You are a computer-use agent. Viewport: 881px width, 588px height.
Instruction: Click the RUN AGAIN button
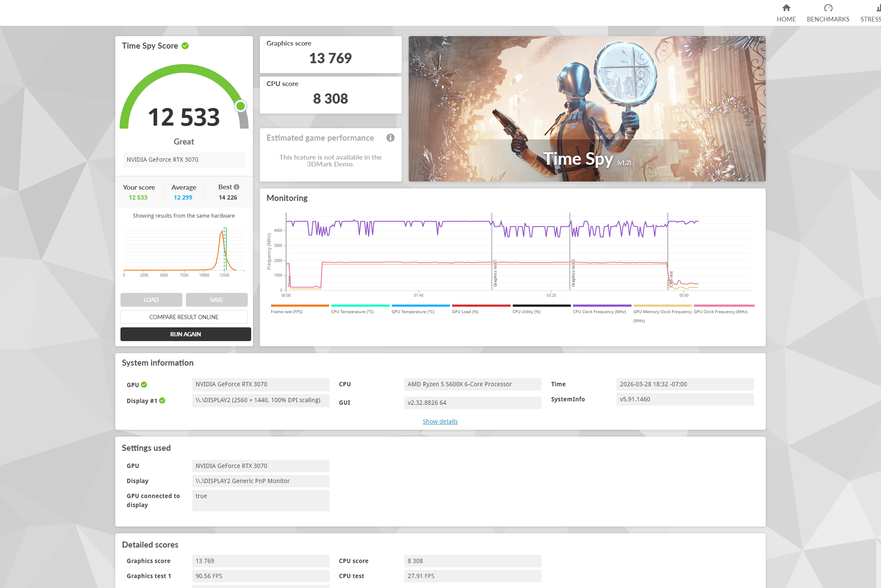coord(185,334)
